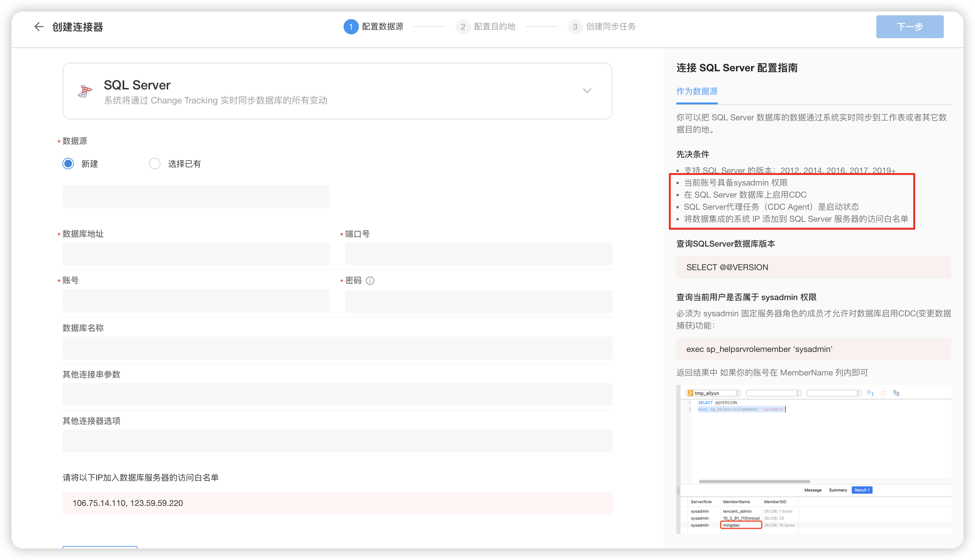
Task: Click the password info icon
Action: pos(370,281)
